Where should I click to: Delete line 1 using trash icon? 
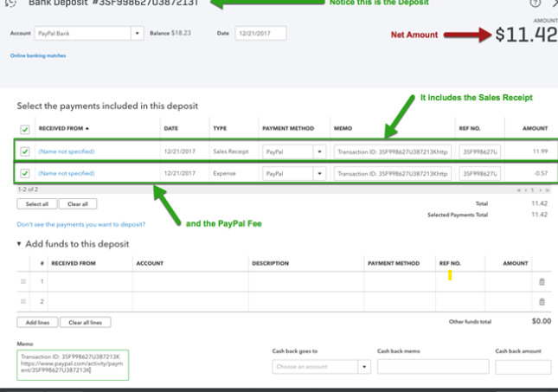542,281
